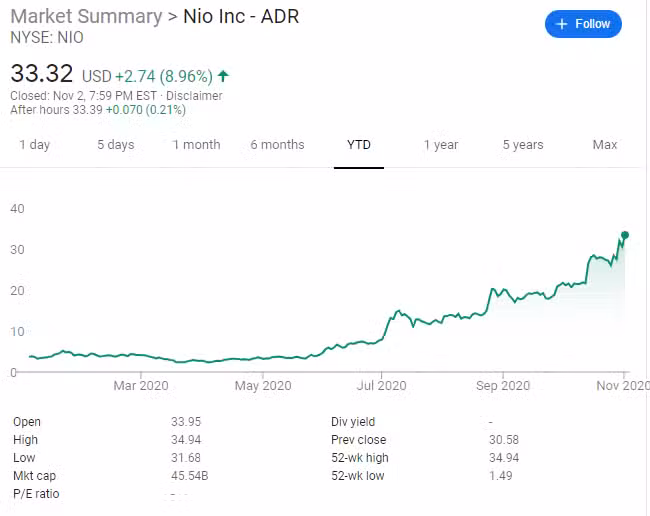Click the 33.32 current price
This screenshot has width=650, height=516.
(x=42, y=74)
